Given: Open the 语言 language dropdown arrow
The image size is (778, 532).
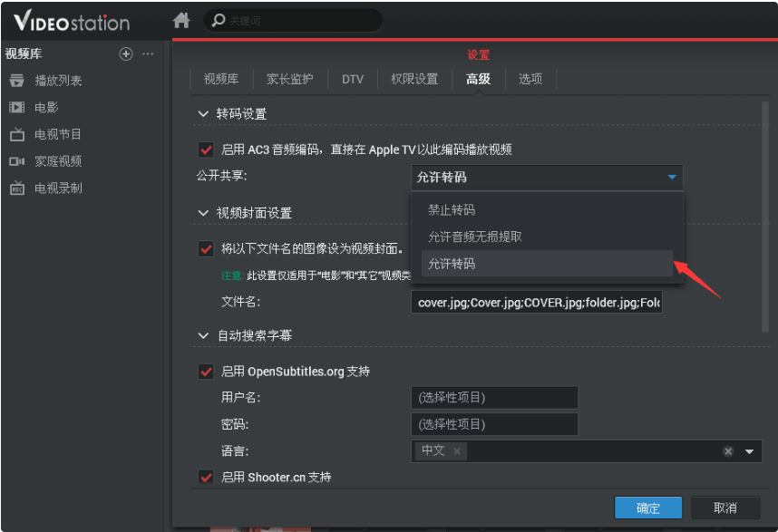Looking at the screenshot, I should (x=748, y=450).
